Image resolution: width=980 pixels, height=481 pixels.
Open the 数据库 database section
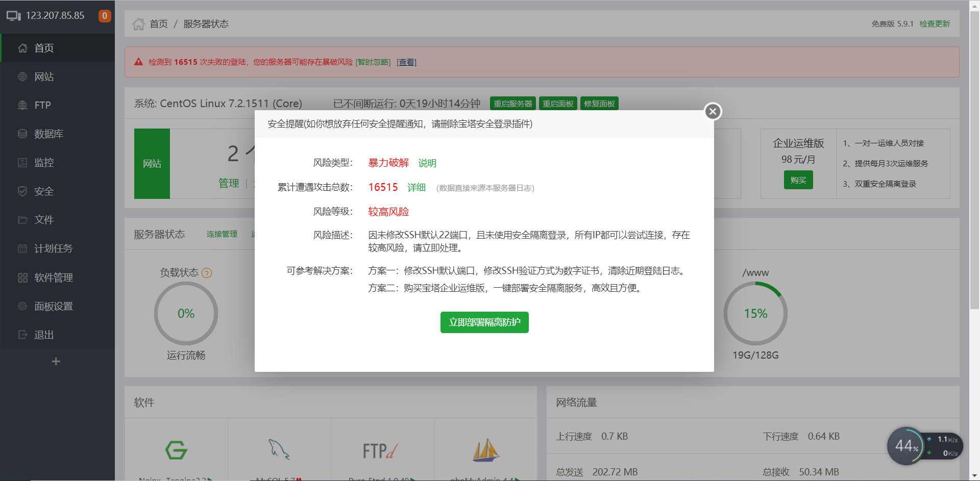pos(48,133)
